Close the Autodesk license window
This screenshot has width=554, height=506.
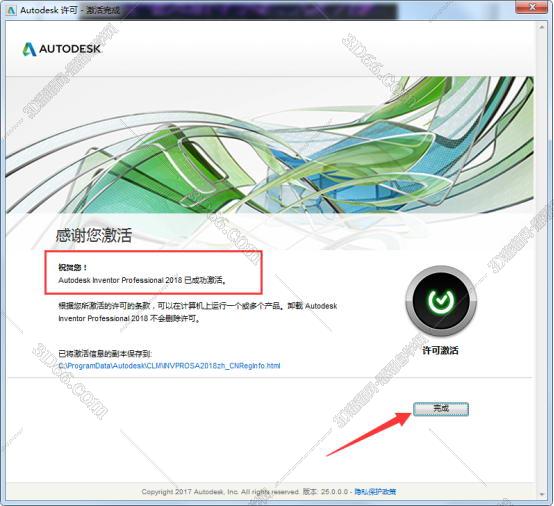coord(532,7)
